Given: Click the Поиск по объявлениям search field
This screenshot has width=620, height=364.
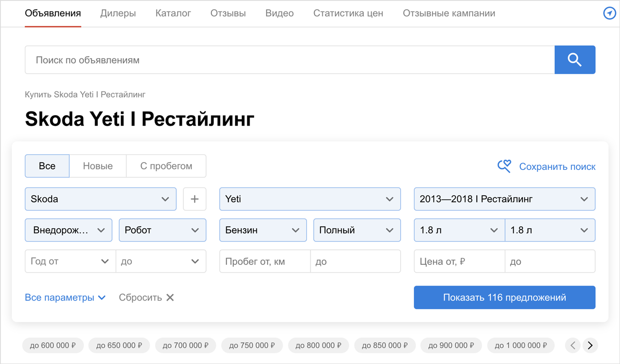Looking at the screenshot, I should [x=290, y=60].
